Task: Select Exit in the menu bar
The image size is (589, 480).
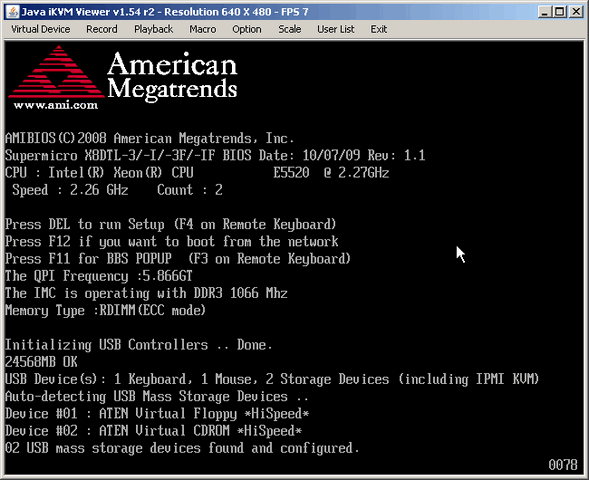Action: tap(378, 29)
